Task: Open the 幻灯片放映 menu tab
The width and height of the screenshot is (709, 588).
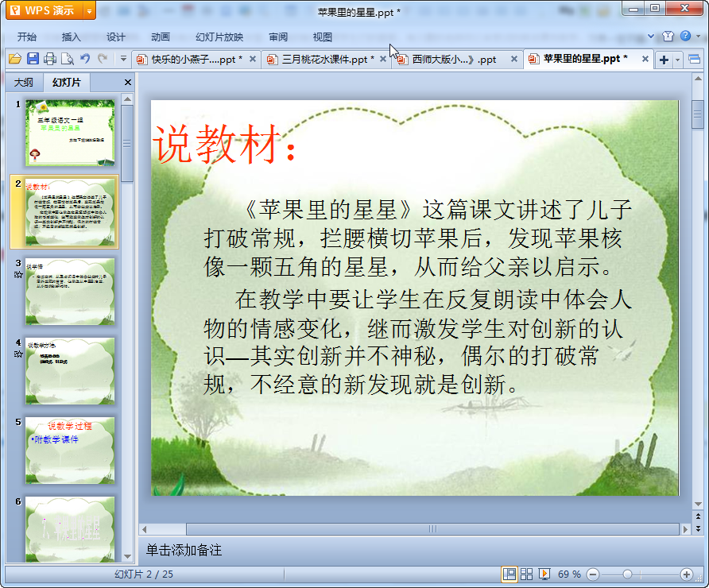Action: pyautogui.click(x=219, y=37)
